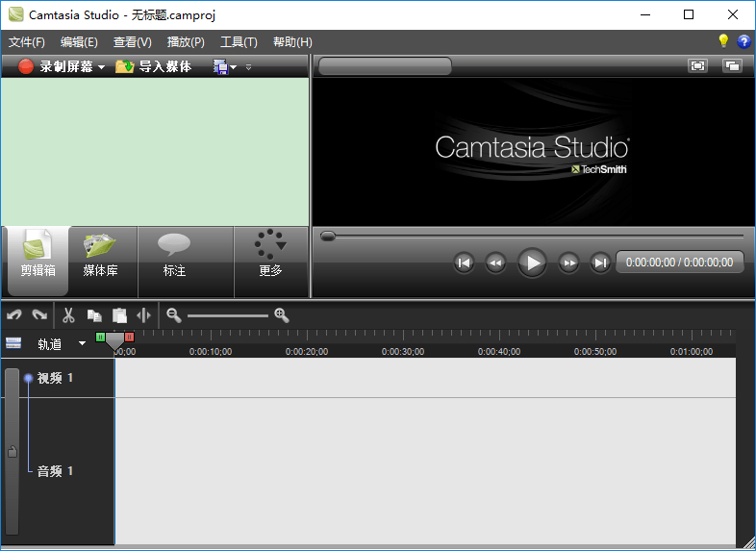This screenshot has height=551, width=756.
Task: Toggle full screen preview icon
Action: coord(697,66)
